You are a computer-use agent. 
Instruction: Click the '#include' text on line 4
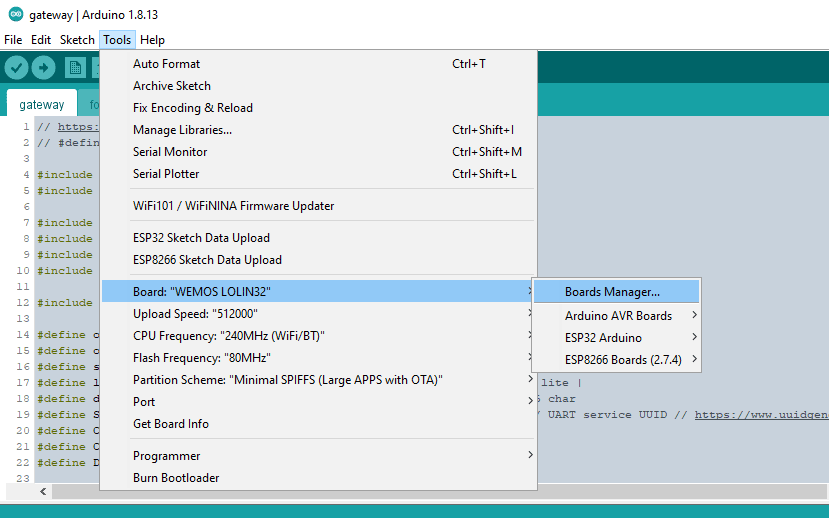[x=65, y=175]
